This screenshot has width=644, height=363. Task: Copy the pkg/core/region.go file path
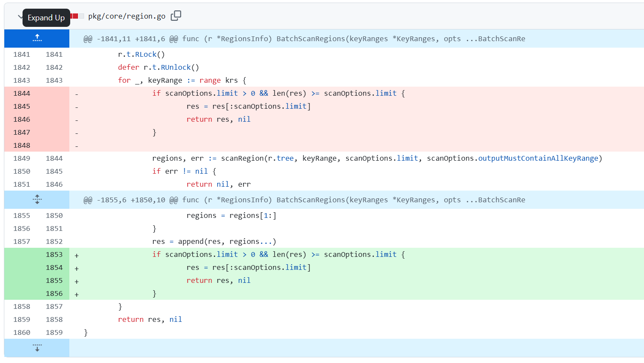(x=176, y=16)
